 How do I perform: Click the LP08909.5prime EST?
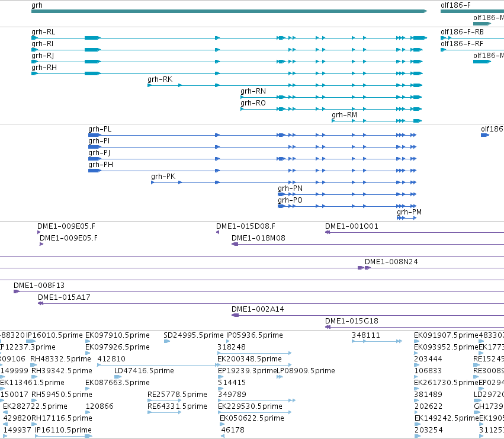(x=306, y=371)
